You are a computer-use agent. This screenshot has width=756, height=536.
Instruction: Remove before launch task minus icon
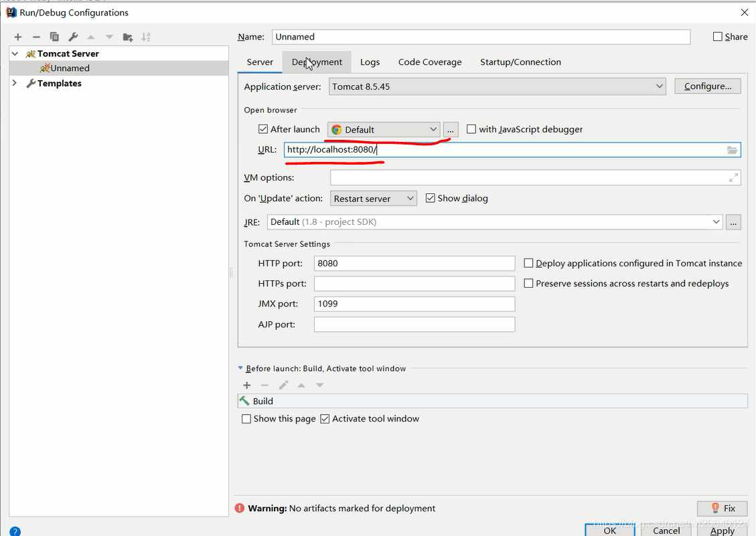click(264, 385)
